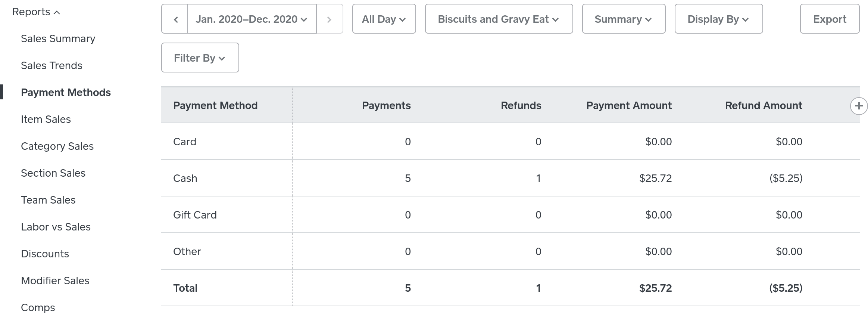Select Modifier Sales report
Viewport: 868px width, 319px height.
click(x=55, y=281)
